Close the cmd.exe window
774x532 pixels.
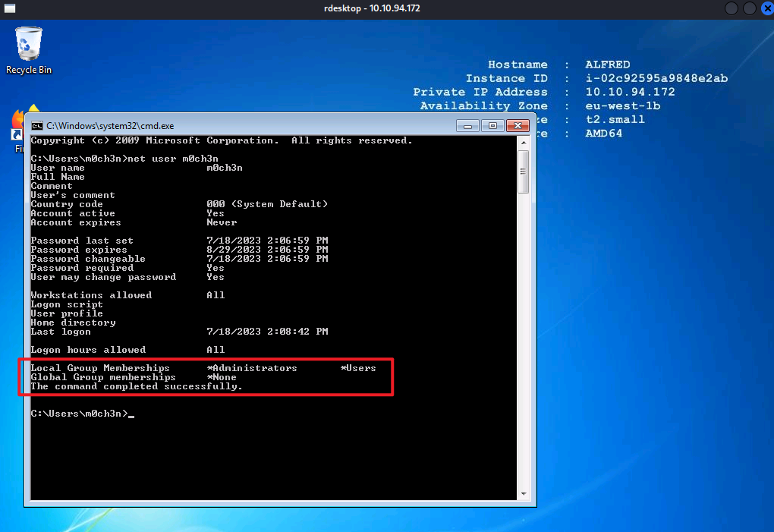coord(518,126)
